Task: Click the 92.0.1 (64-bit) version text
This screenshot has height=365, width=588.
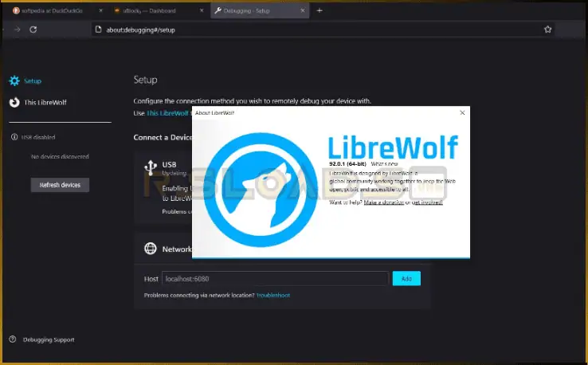Action: (x=347, y=164)
